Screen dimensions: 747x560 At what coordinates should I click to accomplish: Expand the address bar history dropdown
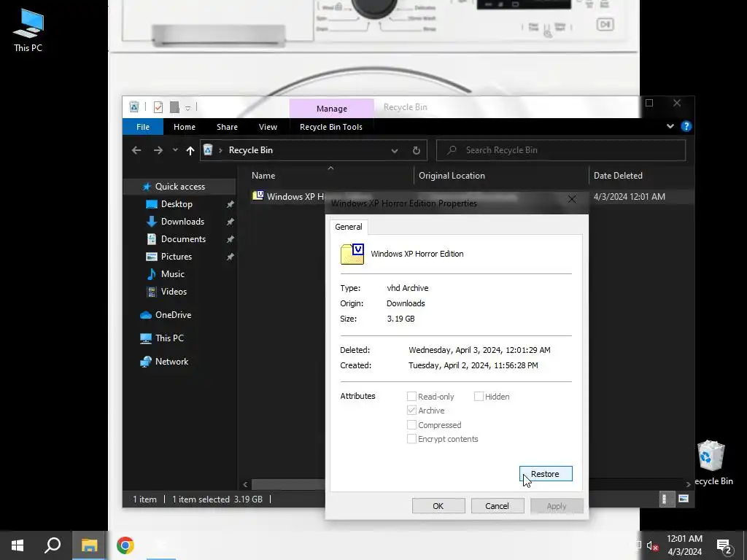point(395,150)
